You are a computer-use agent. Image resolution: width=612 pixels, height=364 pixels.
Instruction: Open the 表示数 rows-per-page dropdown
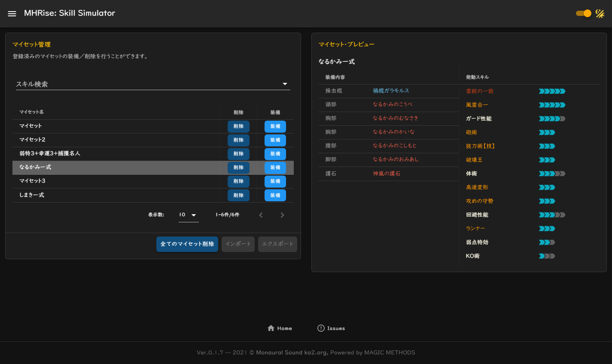tap(189, 215)
